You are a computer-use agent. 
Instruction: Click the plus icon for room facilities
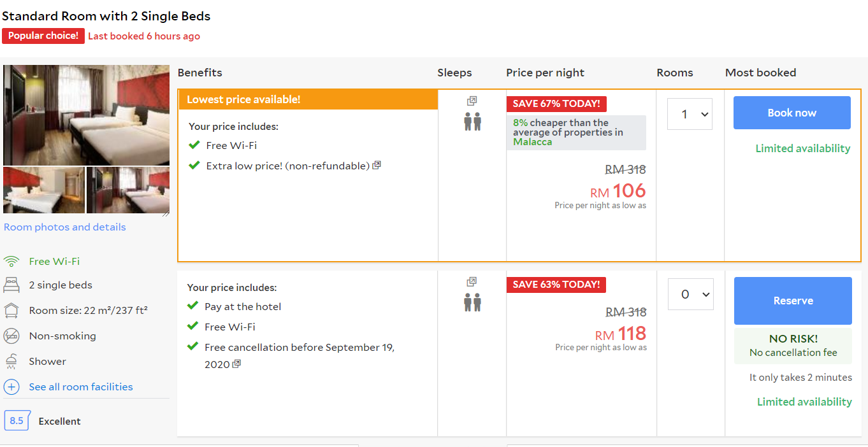tap(11, 387)
